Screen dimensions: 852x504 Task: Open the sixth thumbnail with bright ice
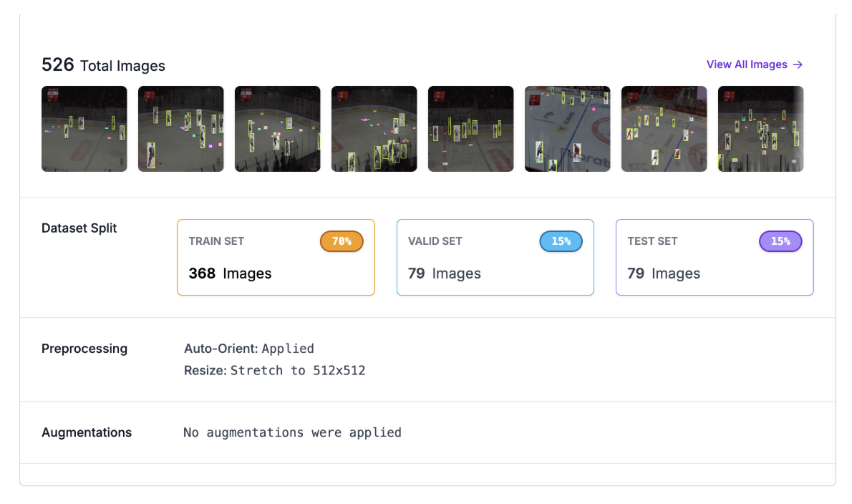(567, 129)
